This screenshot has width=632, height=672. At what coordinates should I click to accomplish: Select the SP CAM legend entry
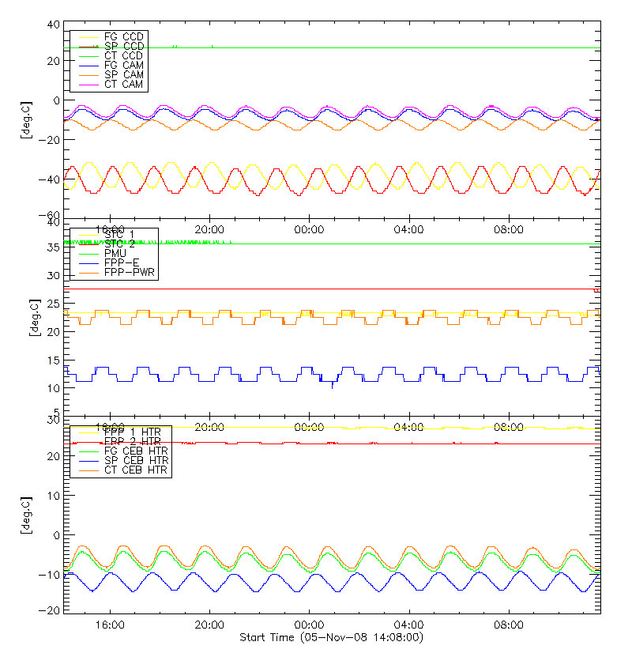point(123,74)
